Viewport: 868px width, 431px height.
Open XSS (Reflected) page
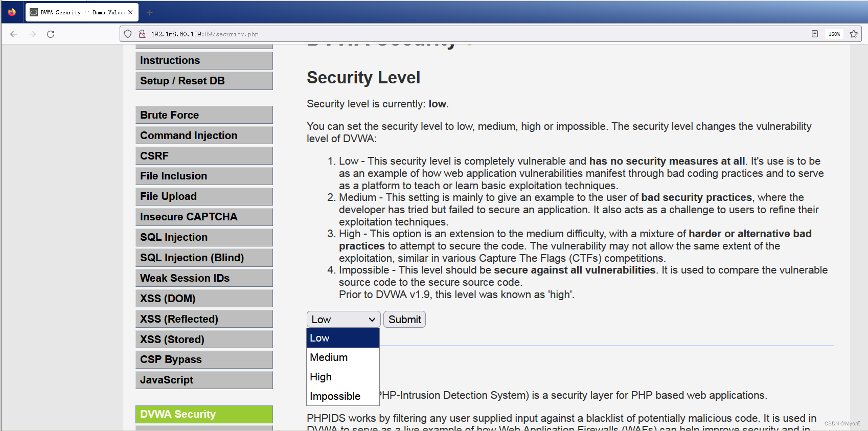click(204, 319)
